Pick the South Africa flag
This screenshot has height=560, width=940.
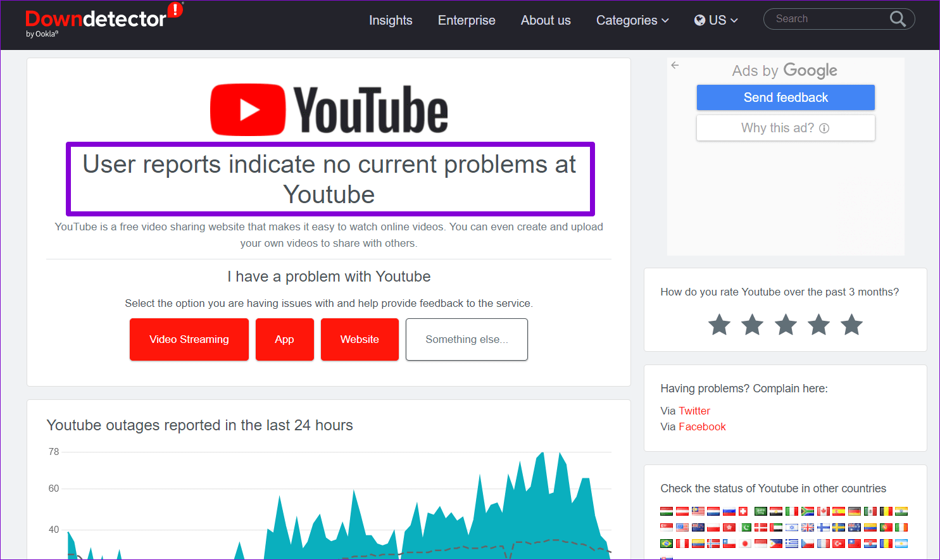pos(808,511)
